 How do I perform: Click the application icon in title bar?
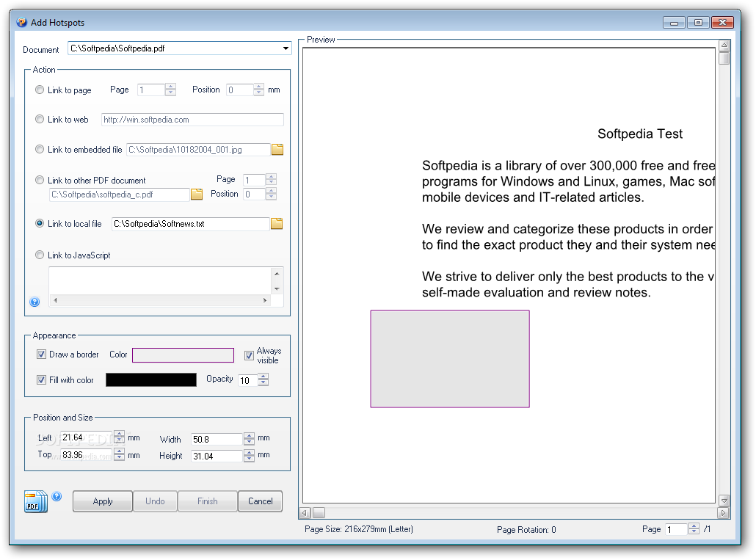[22, 22]
